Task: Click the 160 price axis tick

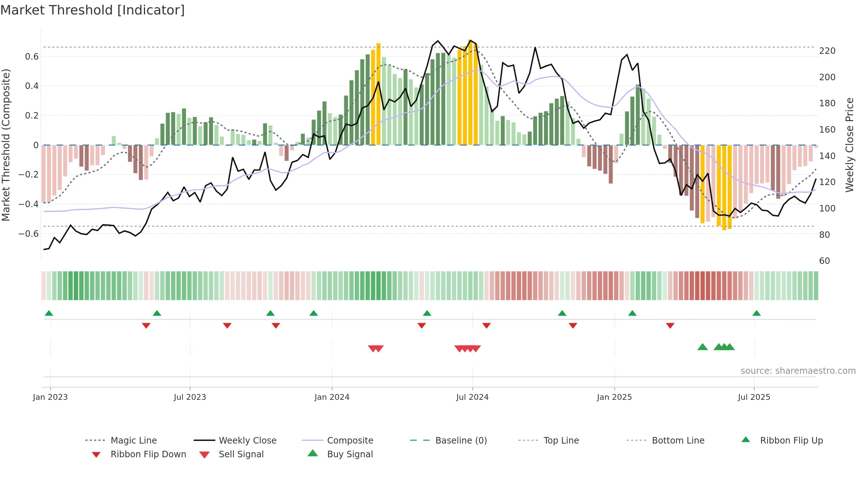Action: point(827,130)
